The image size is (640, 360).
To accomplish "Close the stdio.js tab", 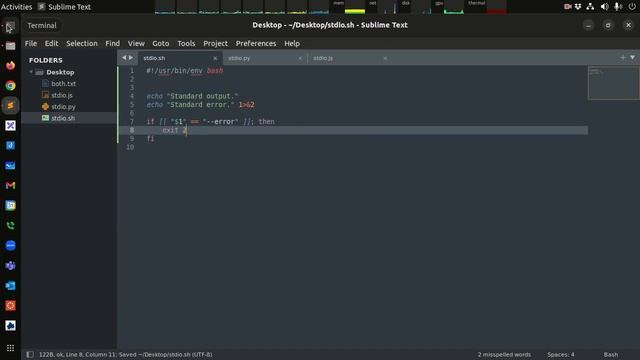I will (385, 58).
